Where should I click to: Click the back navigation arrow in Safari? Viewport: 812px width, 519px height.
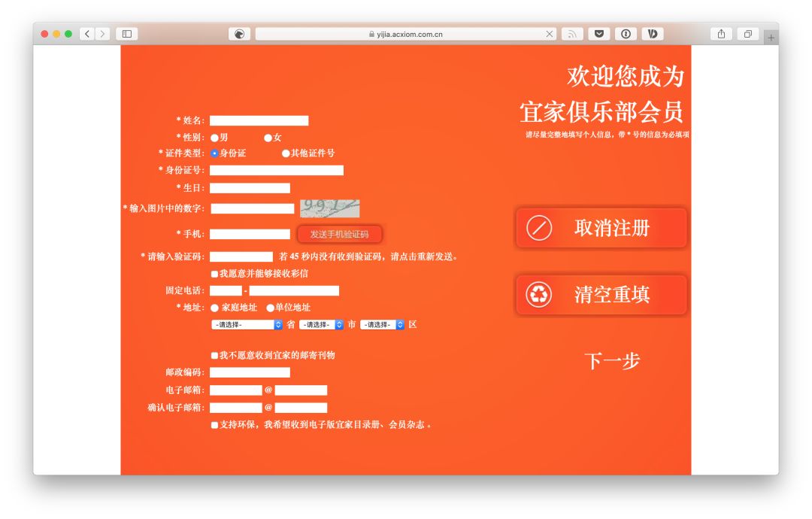(x=86, y=34)
